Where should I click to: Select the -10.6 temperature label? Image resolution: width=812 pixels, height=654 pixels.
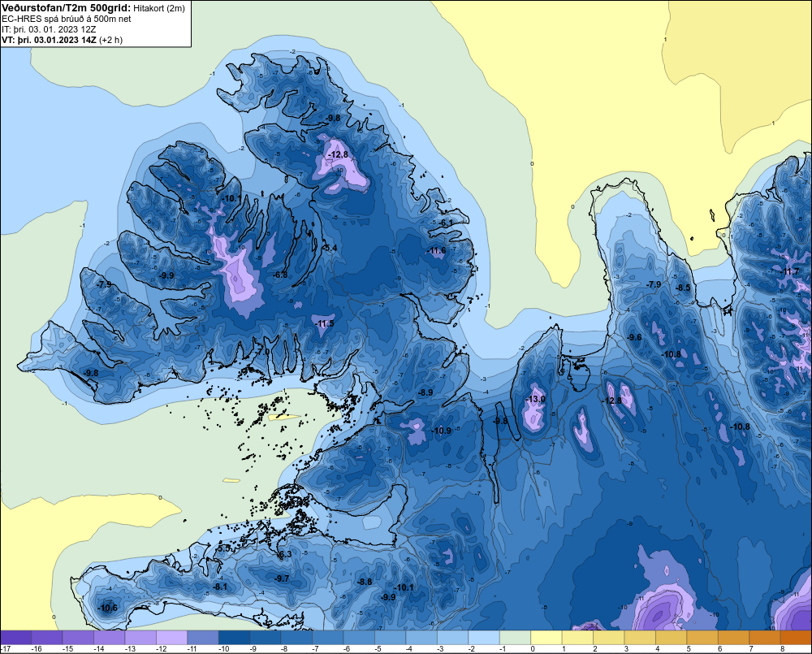(107, 608)
